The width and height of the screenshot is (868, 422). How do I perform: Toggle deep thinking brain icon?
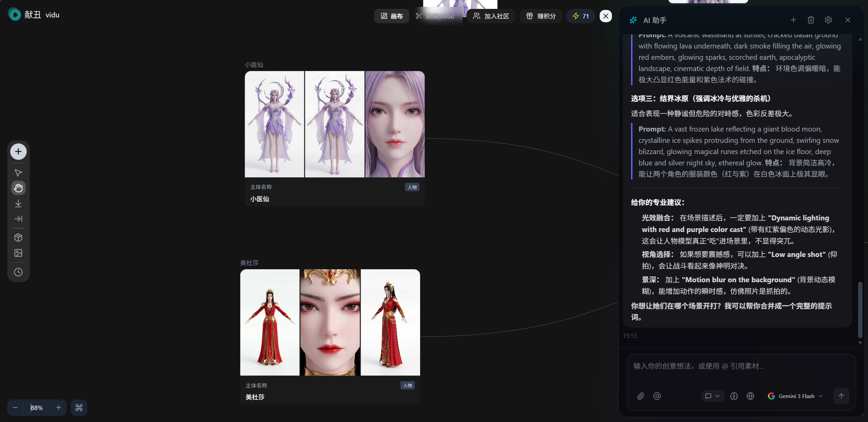(x=734, y=396)
